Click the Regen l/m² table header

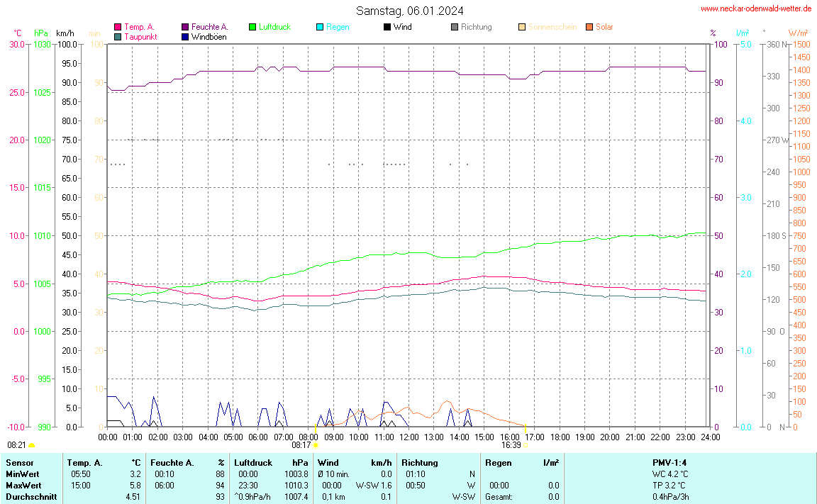(521, 463)
